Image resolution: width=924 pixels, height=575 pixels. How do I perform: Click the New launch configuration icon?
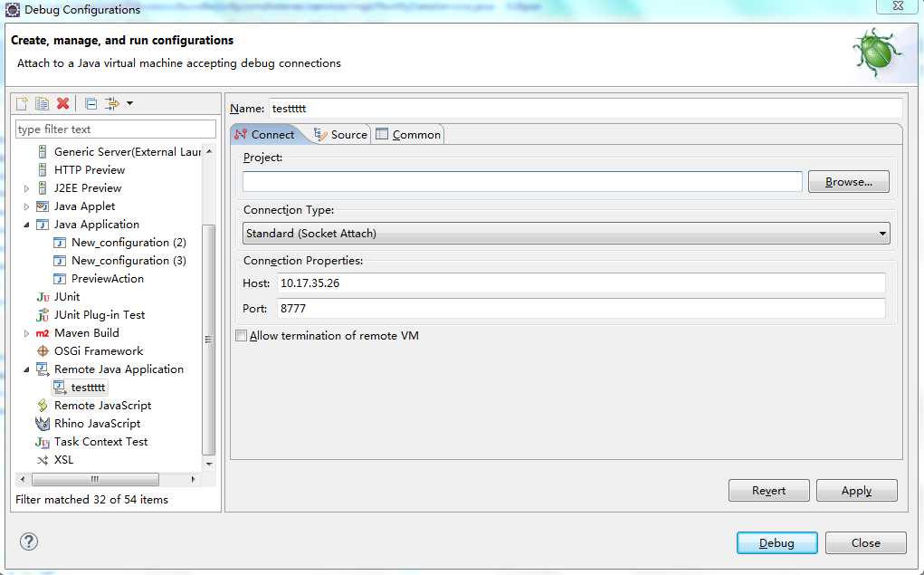coord(22,104)
